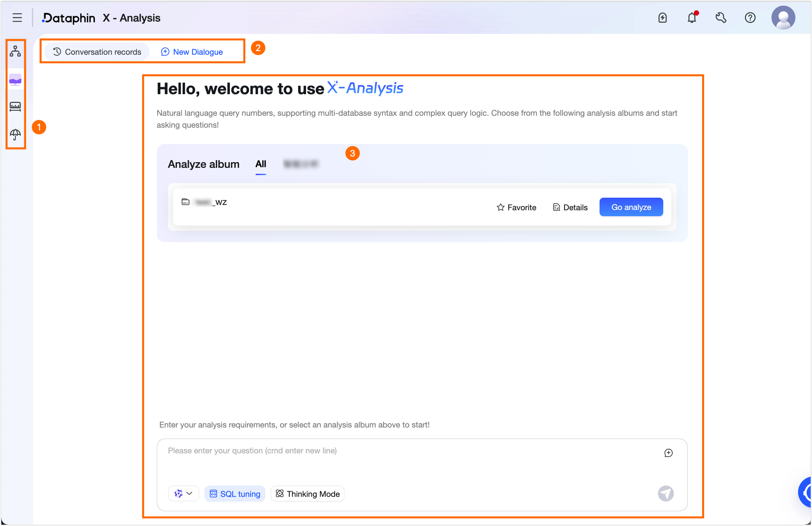Select the purple monitor sidebar icon
Viewport: 812px width, 526px height.
15,80
